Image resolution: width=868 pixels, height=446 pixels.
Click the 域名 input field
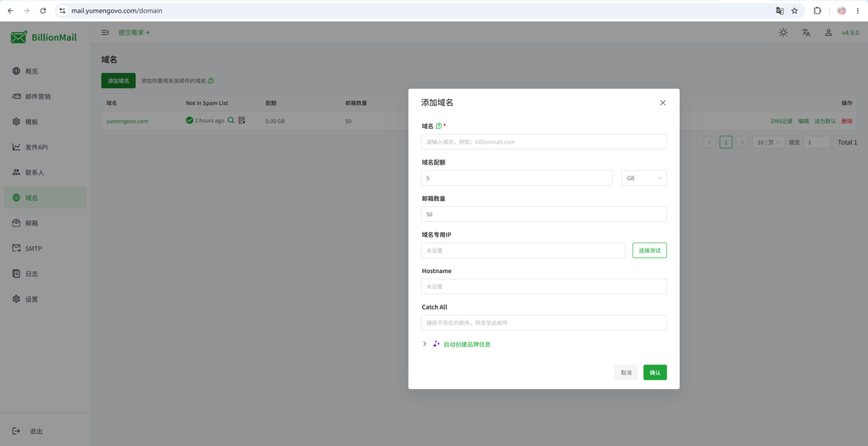(543, 142)
